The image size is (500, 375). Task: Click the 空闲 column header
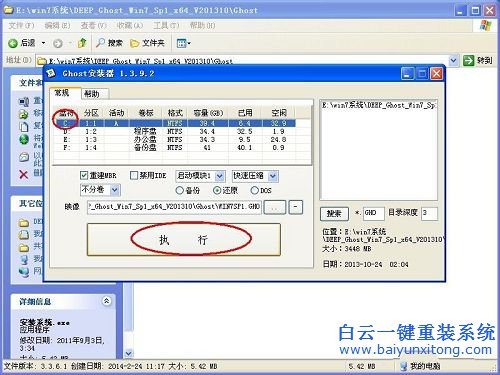[279, 113]
